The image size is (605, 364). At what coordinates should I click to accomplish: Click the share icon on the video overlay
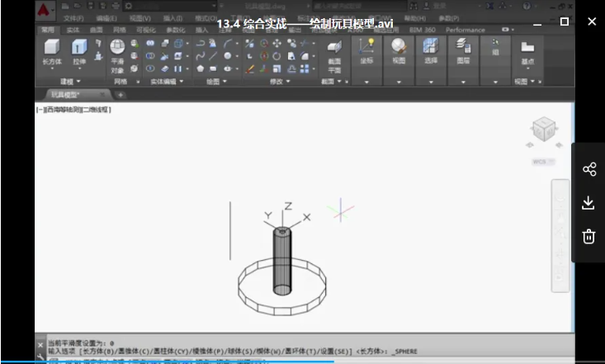[x=589, y=169]
